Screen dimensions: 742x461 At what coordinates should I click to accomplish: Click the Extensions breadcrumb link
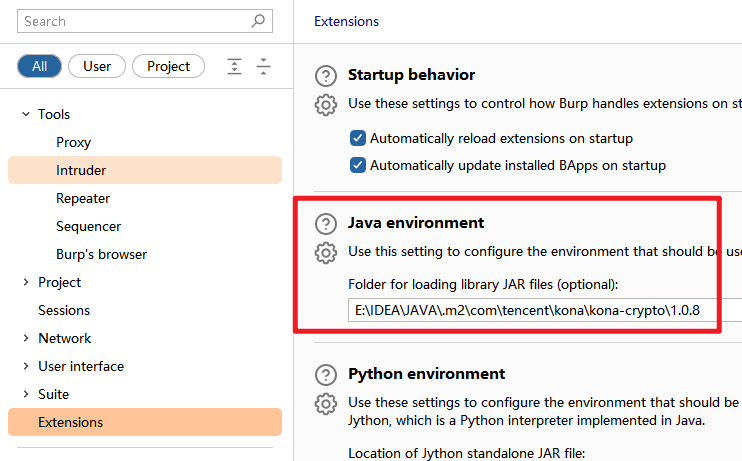pyautogui.click(x=346, y=21)
